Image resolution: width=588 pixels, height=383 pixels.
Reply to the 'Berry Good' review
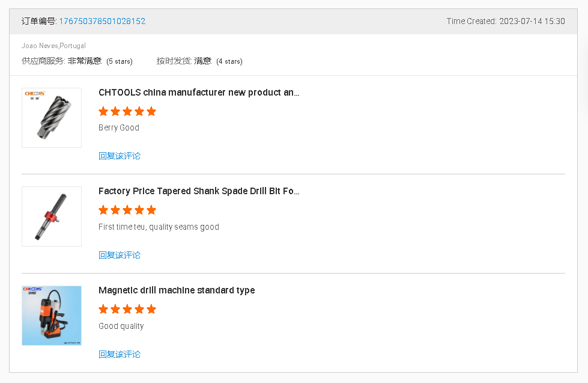coord(120,156)
